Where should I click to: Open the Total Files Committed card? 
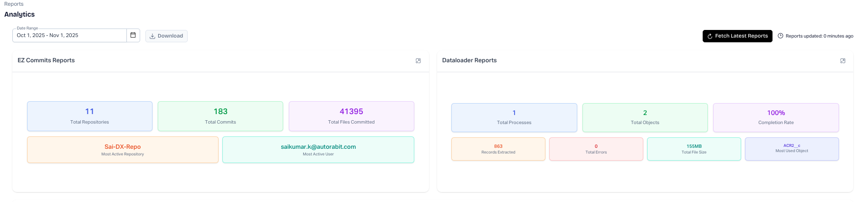[x=351, y=116]
